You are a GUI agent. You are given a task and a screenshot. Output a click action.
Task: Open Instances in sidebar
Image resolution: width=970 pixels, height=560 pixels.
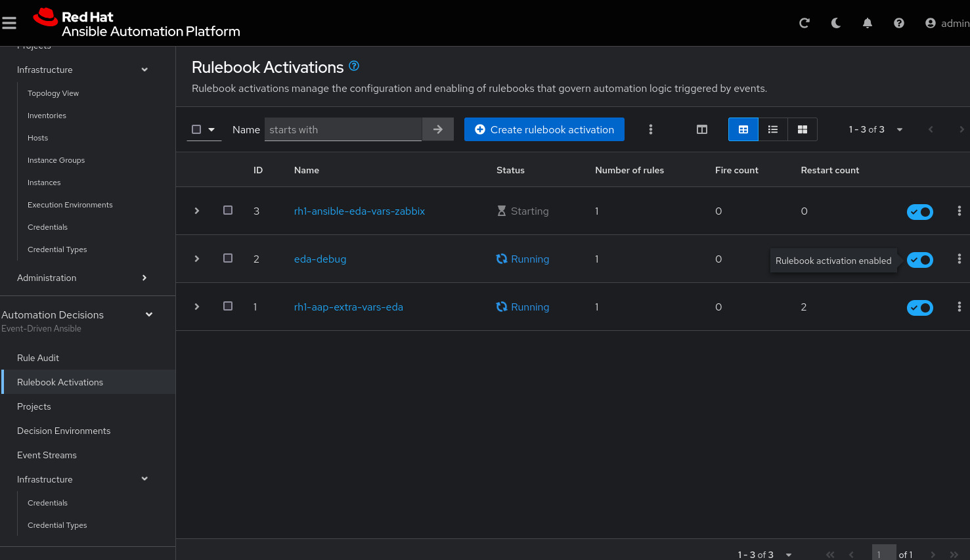point(44,183)
